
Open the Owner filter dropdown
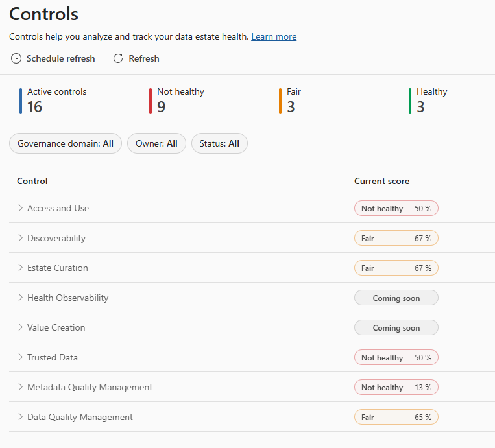pyautogui.click(x=156, y=144)
